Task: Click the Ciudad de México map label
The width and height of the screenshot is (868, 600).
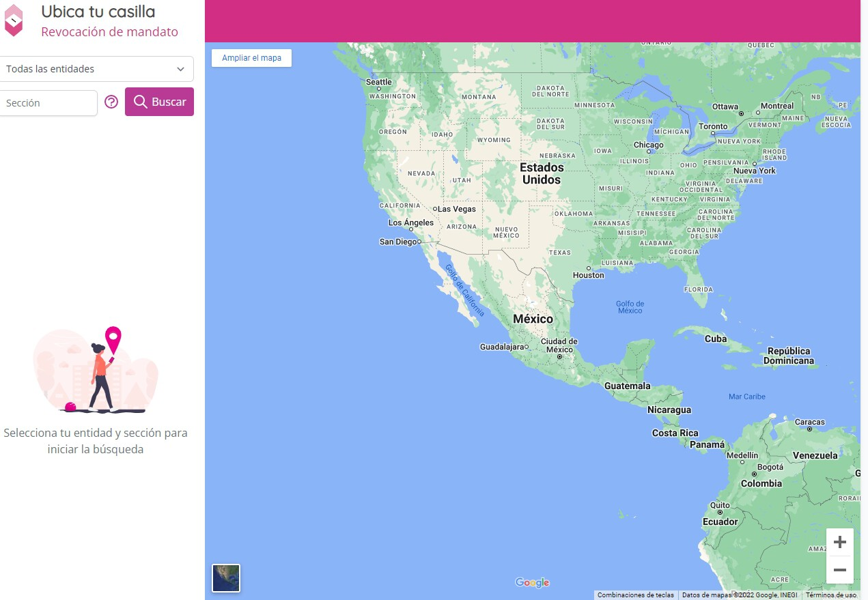Action: tap(559, 345)
